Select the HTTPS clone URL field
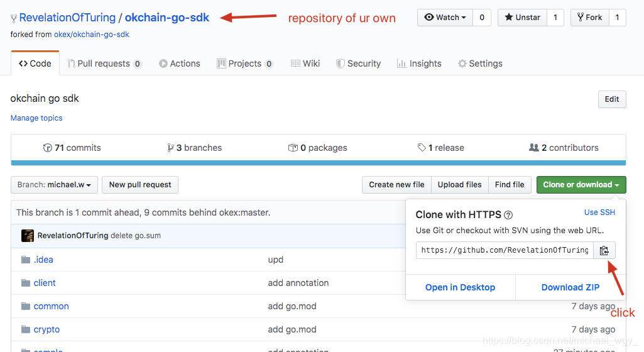 point(505,250)
